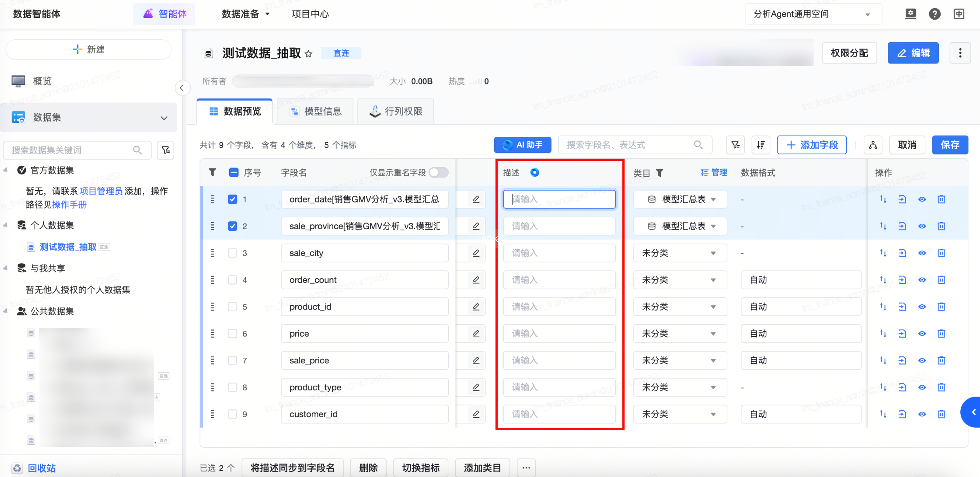
Task: Click the description input for sale_price
Action: [x=559, y=360]
